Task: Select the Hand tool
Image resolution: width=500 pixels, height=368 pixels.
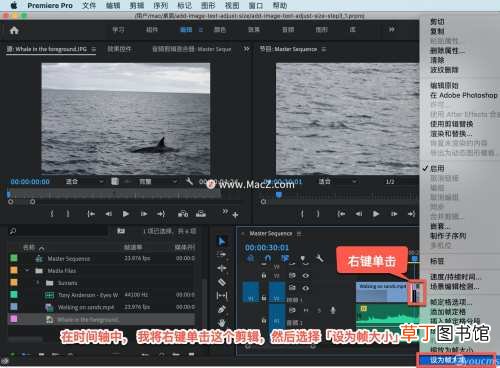Action: [222, 322]
